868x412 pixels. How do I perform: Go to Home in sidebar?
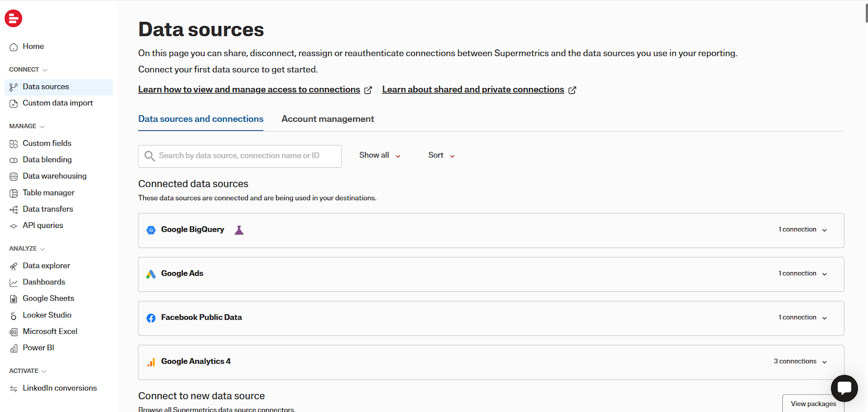[x=33, y=47]
